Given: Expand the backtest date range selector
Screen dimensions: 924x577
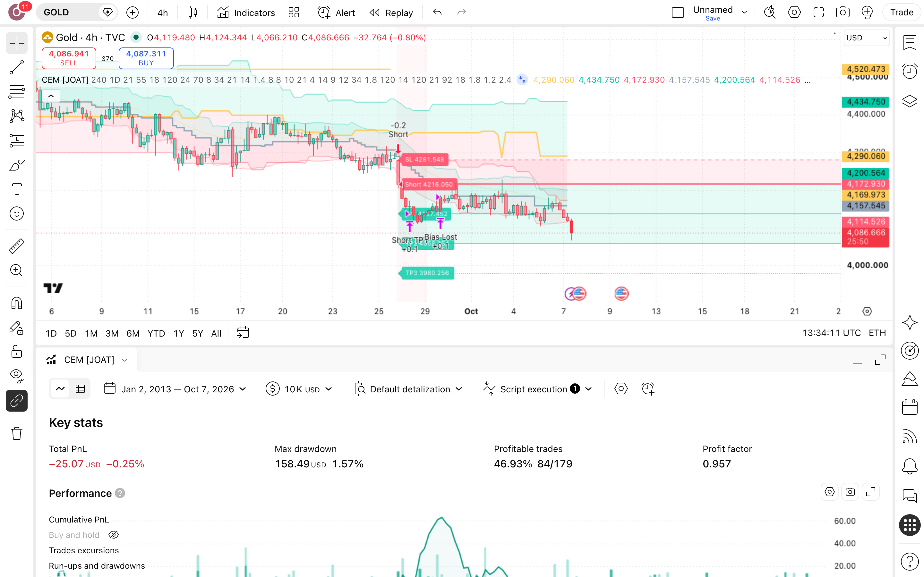Looking at the screenshot, I should click(x=175, y=389).
